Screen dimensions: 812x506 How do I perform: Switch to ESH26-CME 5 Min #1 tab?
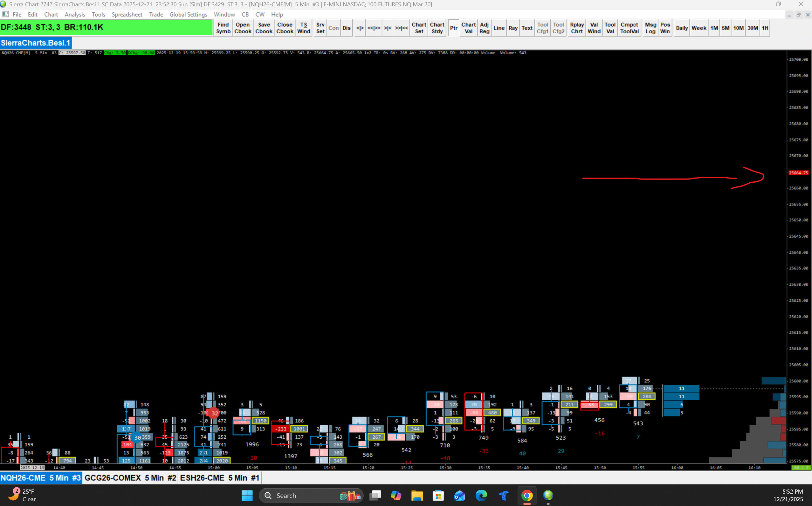point(219,478)
